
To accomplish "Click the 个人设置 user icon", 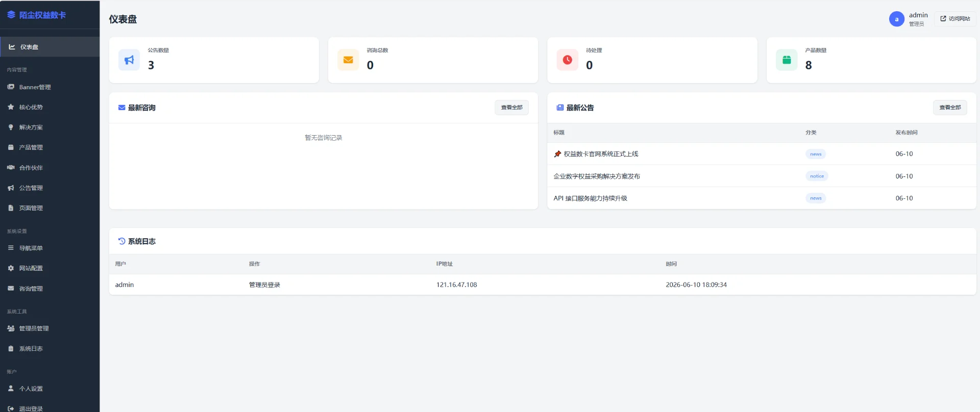I will [x=11, y=389].
